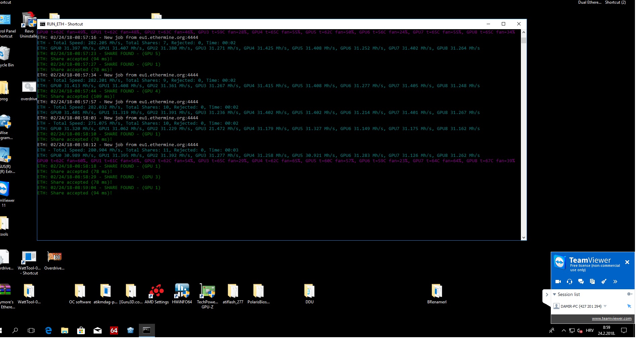Collapse the TeamViewer panel side arrow
The image size is (644, 362).
coord(547,295)
